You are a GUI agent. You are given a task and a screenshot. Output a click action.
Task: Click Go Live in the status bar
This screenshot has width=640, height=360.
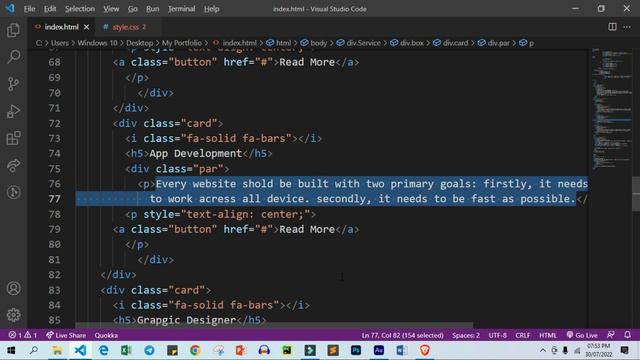tap(582, 335)
